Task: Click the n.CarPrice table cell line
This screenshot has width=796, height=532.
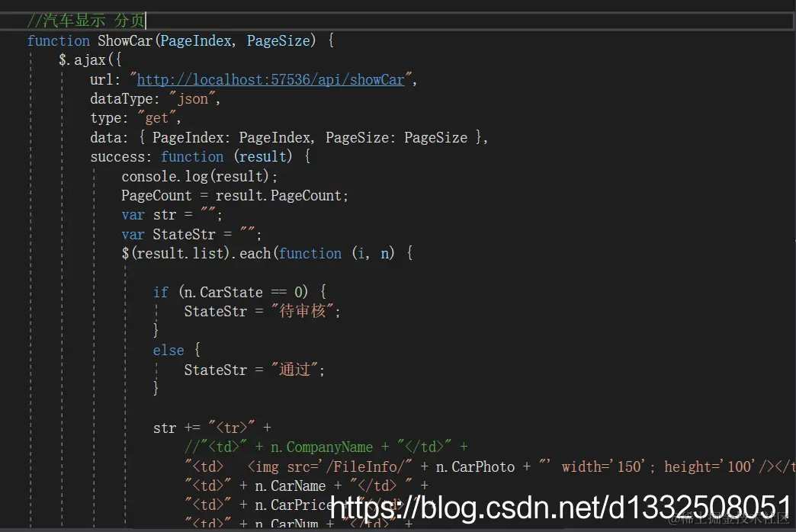Action: coord(310,505)
